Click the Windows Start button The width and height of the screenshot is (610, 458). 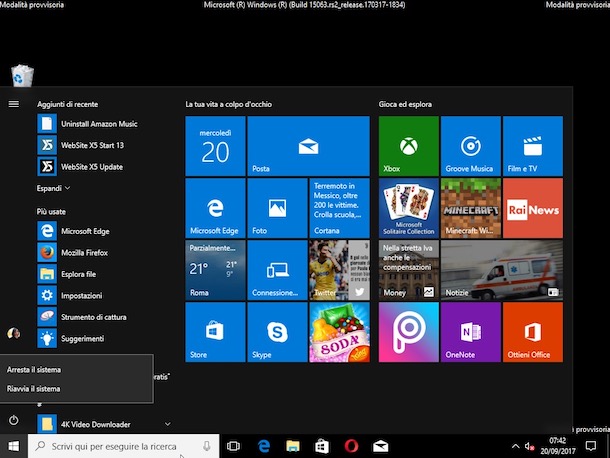click(x=14, y=446)
